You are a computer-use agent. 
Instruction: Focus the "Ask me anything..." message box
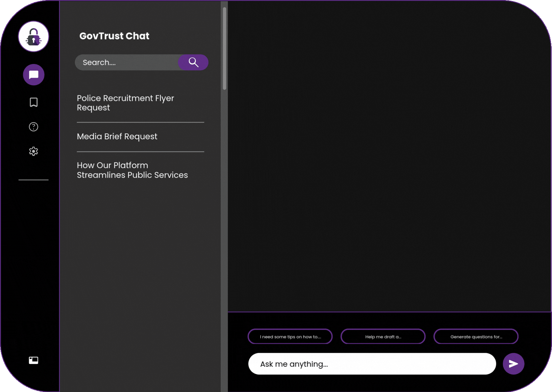coord(371,364)
